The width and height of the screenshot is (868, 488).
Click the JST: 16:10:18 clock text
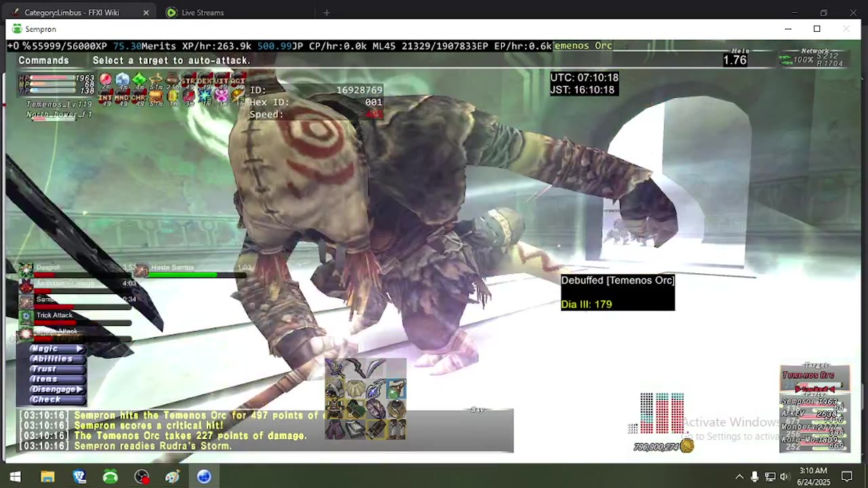[583, 89]
